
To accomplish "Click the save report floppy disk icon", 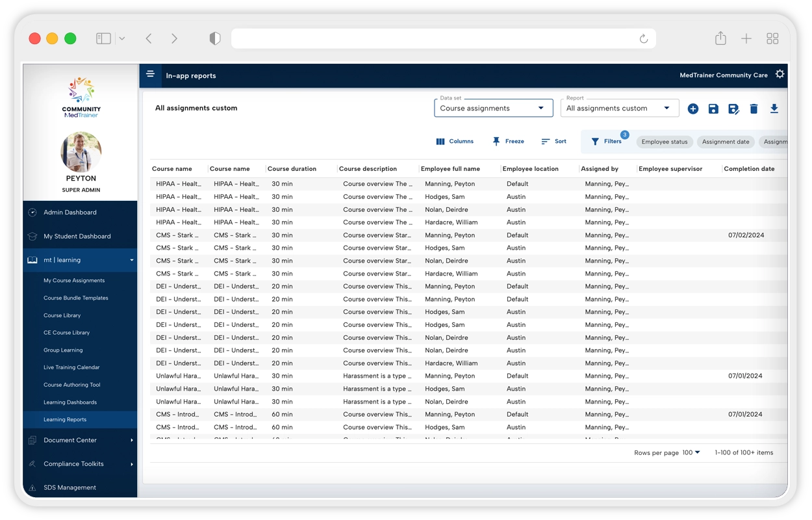I will (x=713, y=109).
